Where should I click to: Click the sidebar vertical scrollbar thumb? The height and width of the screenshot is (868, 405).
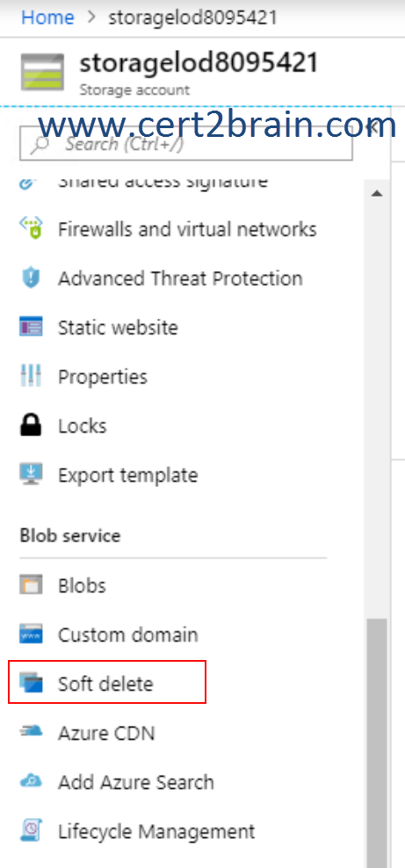click(377, 742)
